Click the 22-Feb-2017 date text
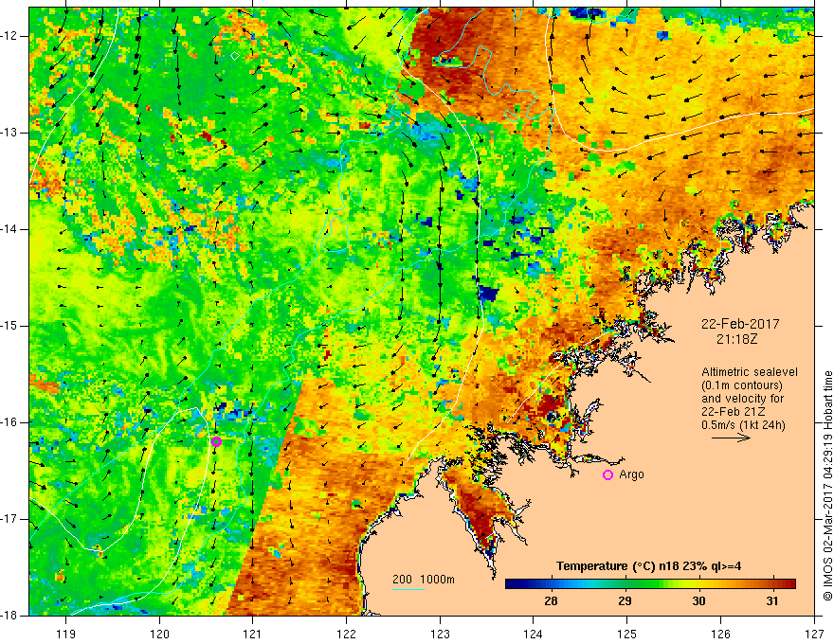This screenshot has height=644, width=834. pos(740,324)
